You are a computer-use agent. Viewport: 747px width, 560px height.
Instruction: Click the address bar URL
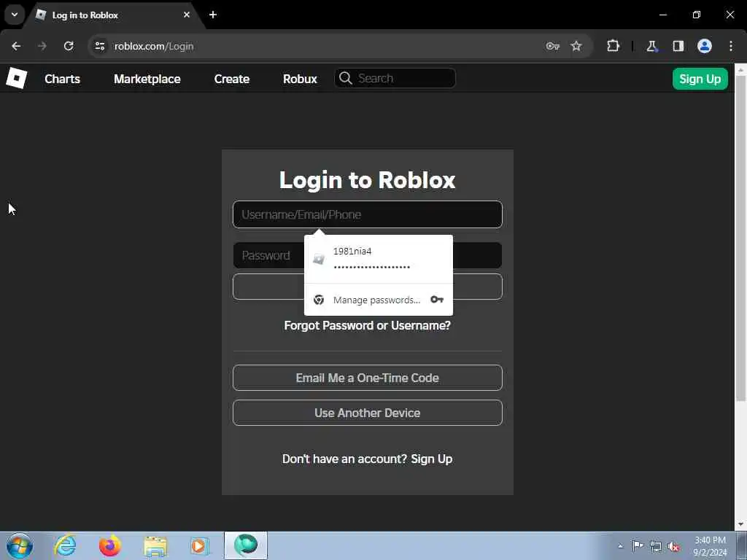[154, 46]
